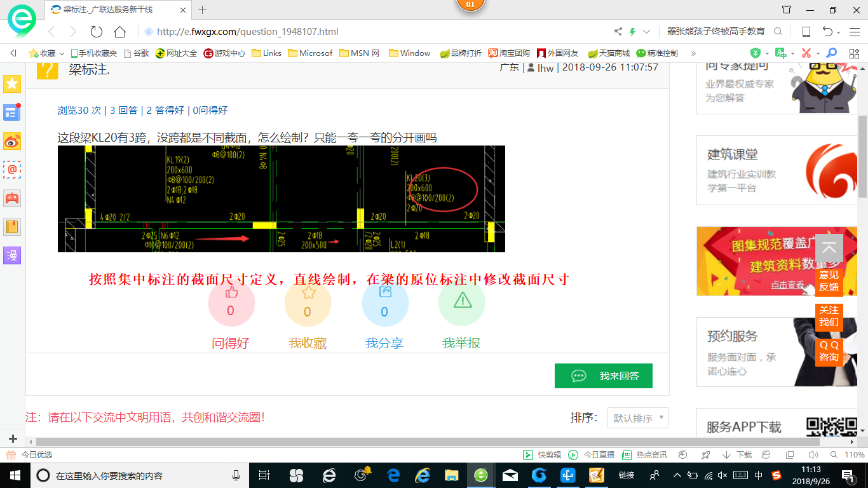Open the 收藏 favorites dropdown
Screen dimensions: 868x488
(46, 53)
